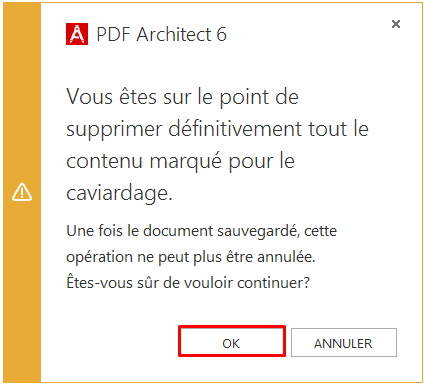424x386 pixels.
Task: Click the word 'continuer?' in the message
Action: [x=273, y=283]
